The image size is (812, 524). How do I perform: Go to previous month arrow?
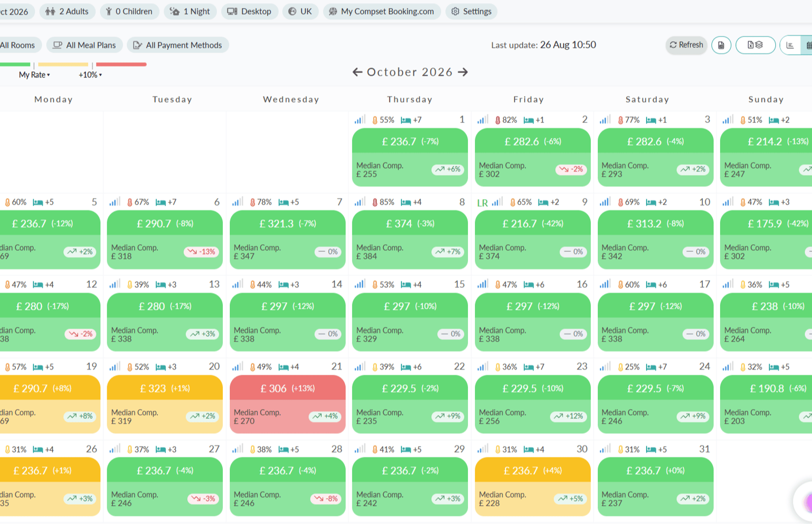pos(358,72)
